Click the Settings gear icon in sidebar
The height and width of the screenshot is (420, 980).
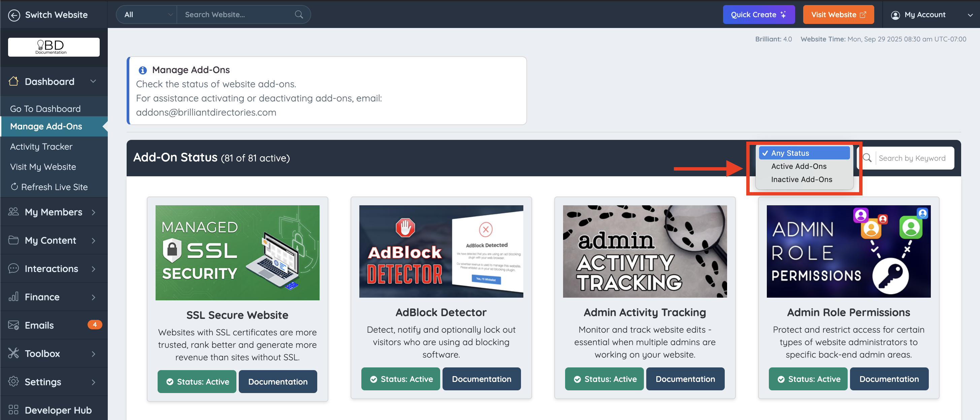[14, 382]
